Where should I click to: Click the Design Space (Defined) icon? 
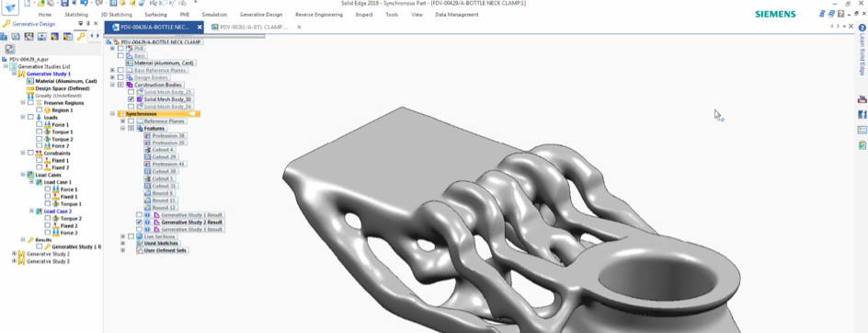pos(30,88)
